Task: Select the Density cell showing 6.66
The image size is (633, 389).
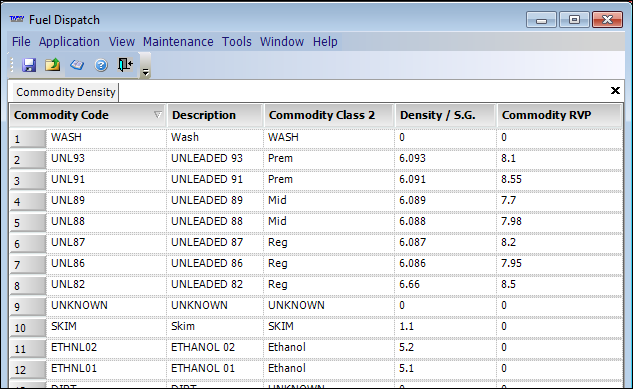Action: [x=445, y=284]
